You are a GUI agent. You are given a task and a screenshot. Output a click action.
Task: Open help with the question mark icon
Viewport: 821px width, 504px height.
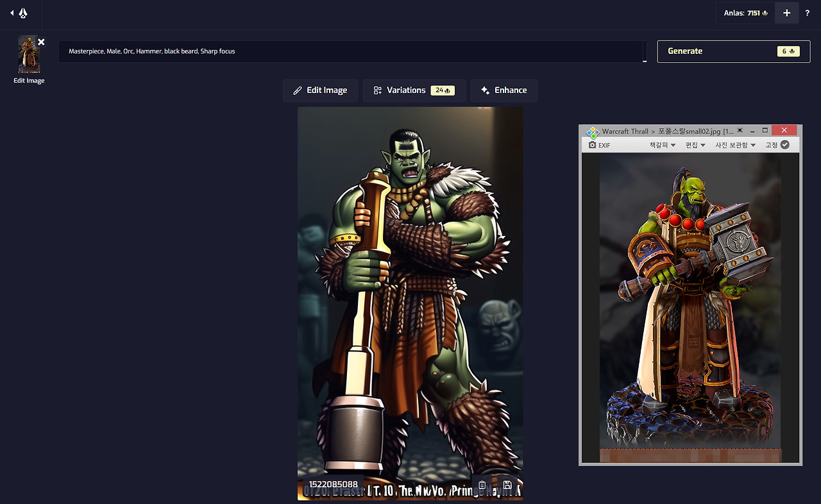click(x=807, y=13)
